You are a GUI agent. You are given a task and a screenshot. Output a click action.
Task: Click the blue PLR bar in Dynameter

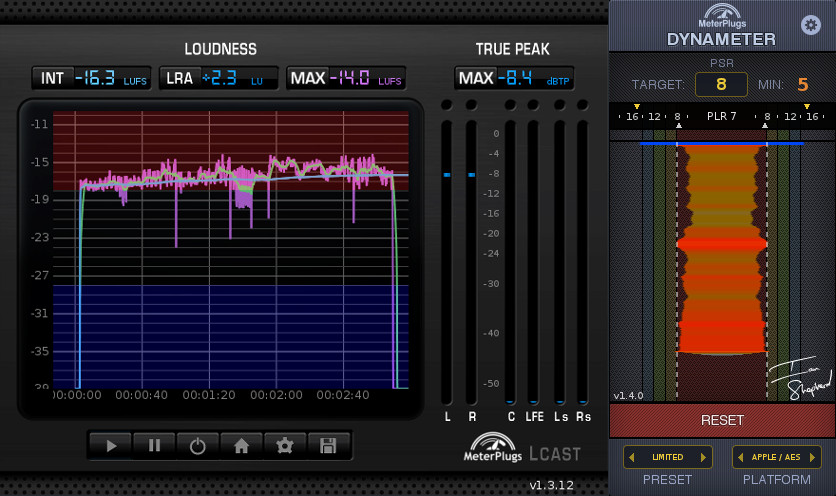(721, 143)
